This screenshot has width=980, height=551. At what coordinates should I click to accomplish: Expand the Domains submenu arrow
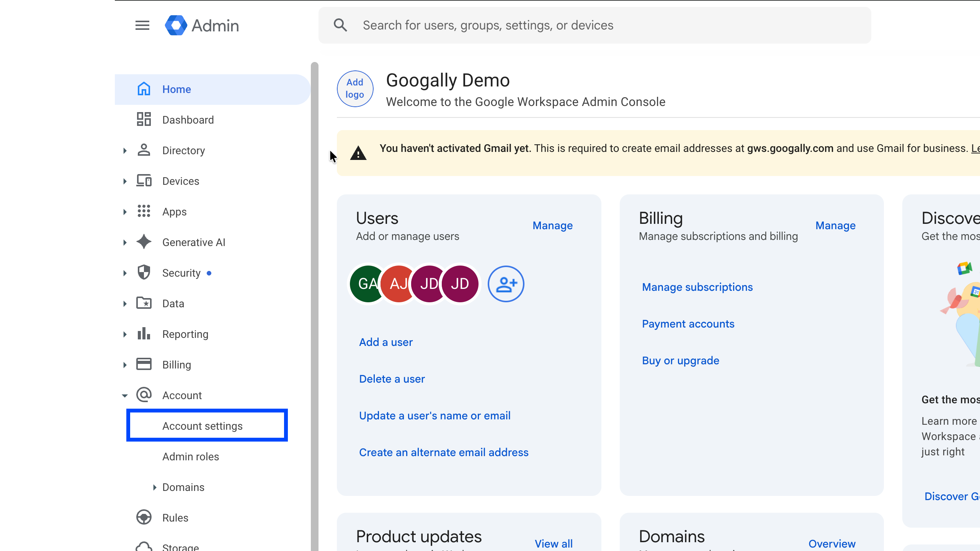(155, 487)
